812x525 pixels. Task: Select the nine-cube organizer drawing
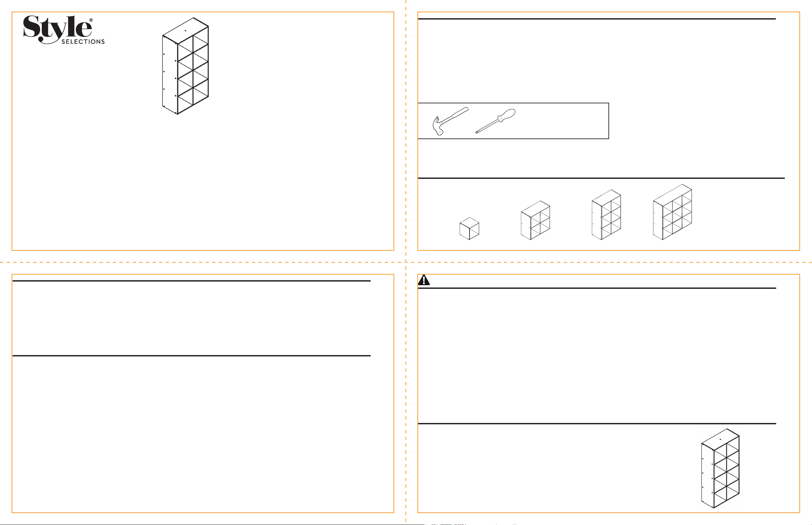[x=672, y=212]
